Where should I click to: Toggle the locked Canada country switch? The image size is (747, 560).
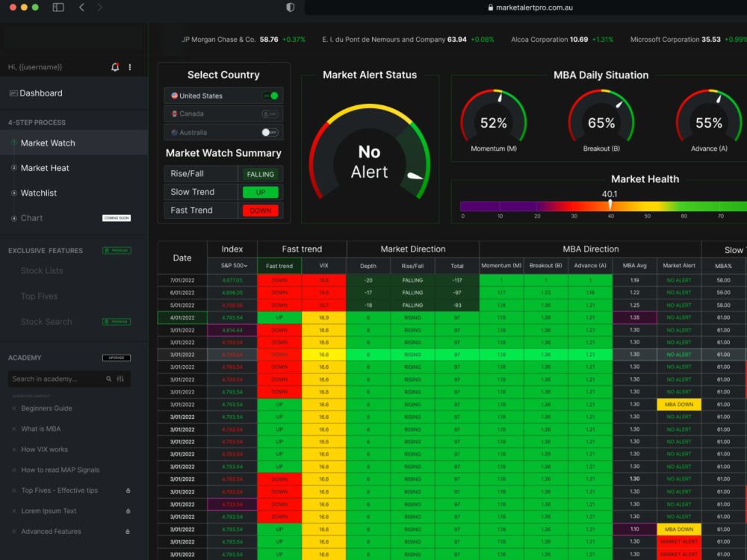coord(270,113)
